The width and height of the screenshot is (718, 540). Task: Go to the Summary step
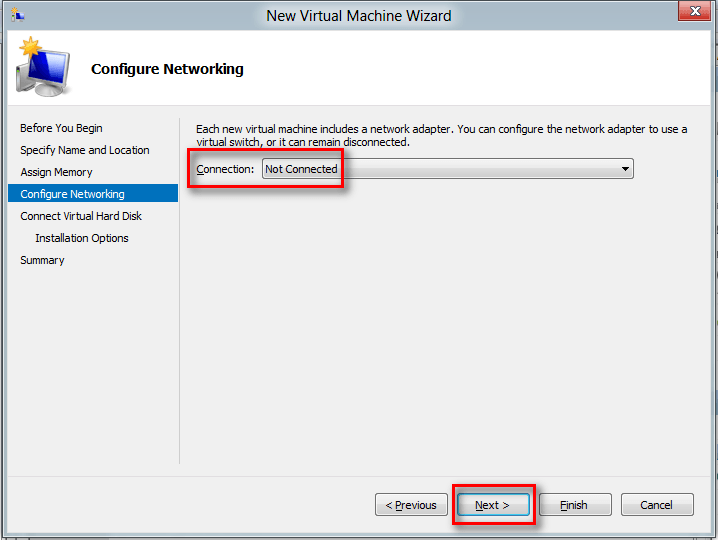pyautogui.click(x=42, y=260)
